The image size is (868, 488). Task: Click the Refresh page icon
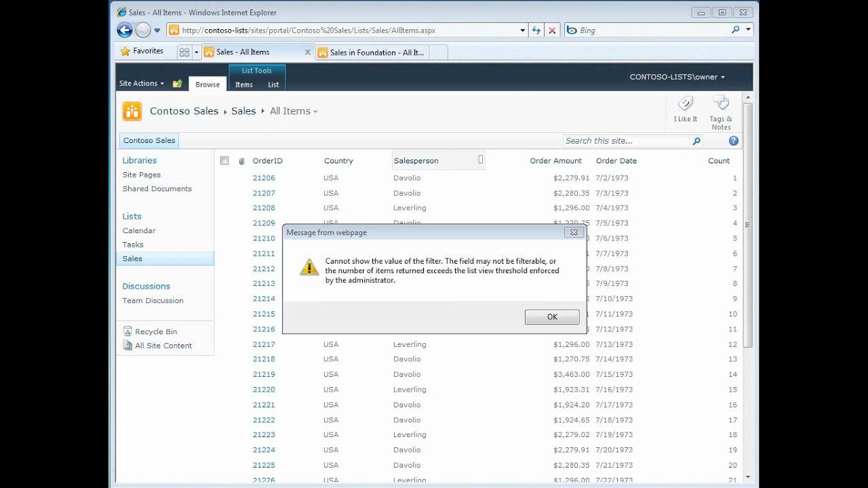click(x=536, y=30)
